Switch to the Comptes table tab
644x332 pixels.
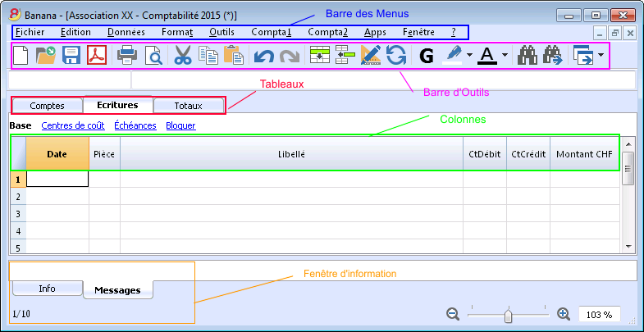point(48,106)
